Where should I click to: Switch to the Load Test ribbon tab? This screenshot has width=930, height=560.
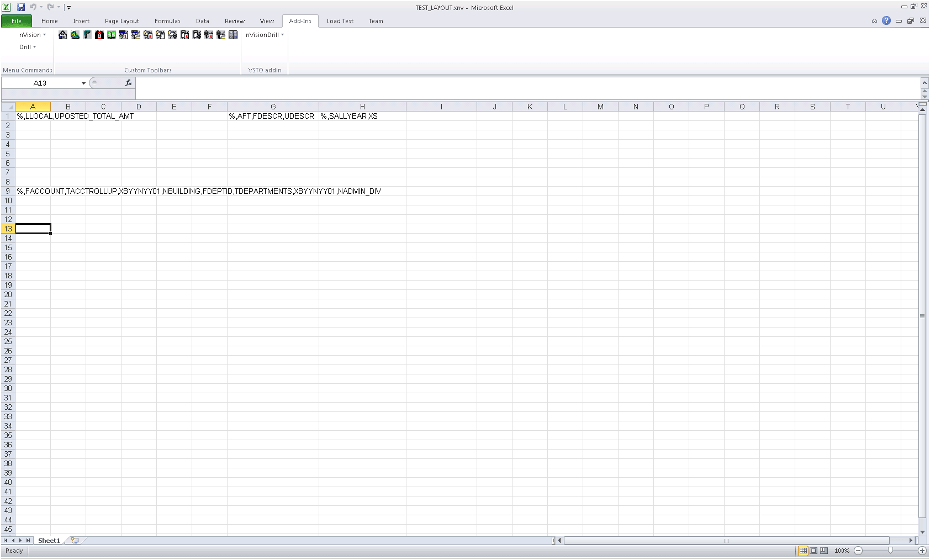click(340, 21)
